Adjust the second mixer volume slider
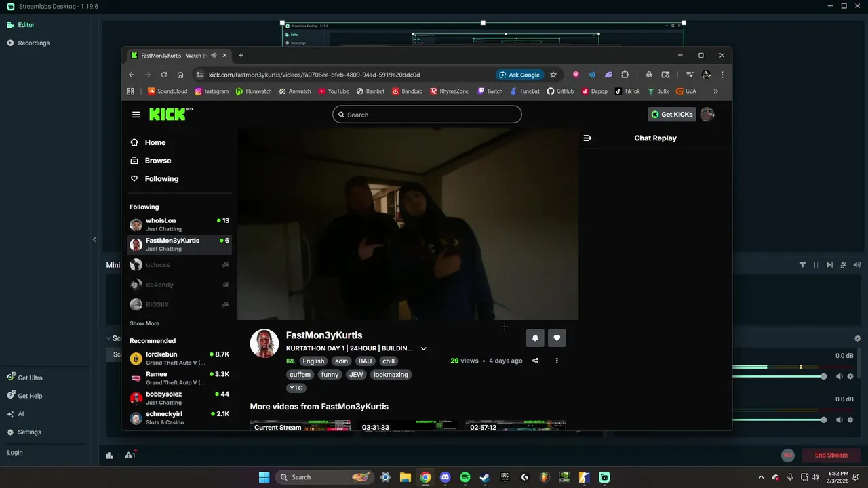 pyautogui.click(x=779, y=420)
